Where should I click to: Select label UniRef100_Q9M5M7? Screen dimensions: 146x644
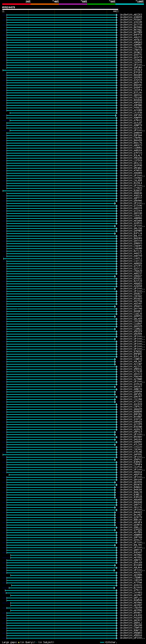131,45
